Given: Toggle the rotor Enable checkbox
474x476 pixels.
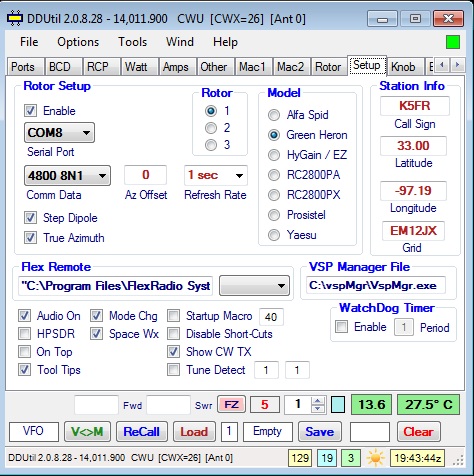Looking at the screenshot, I should point(30,111).
